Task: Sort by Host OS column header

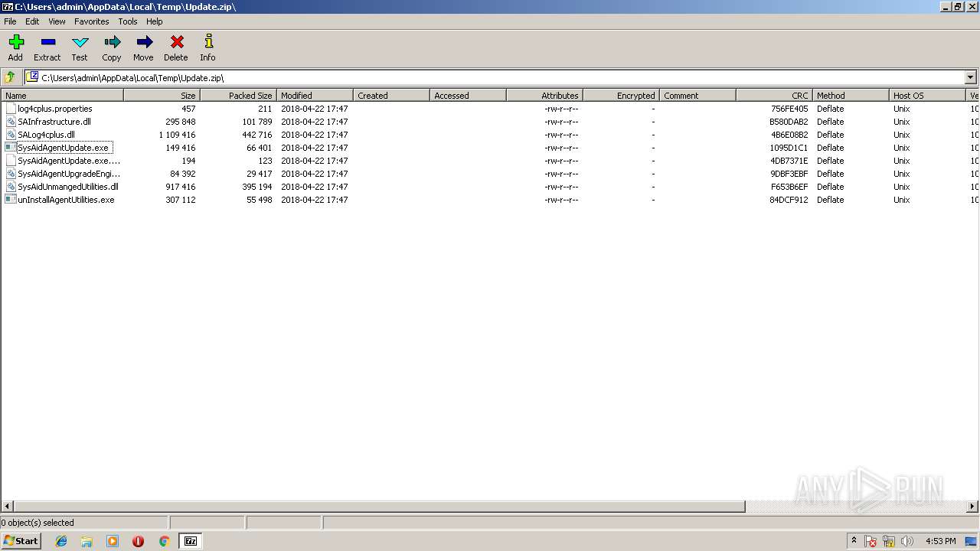Action: (927, 96)
